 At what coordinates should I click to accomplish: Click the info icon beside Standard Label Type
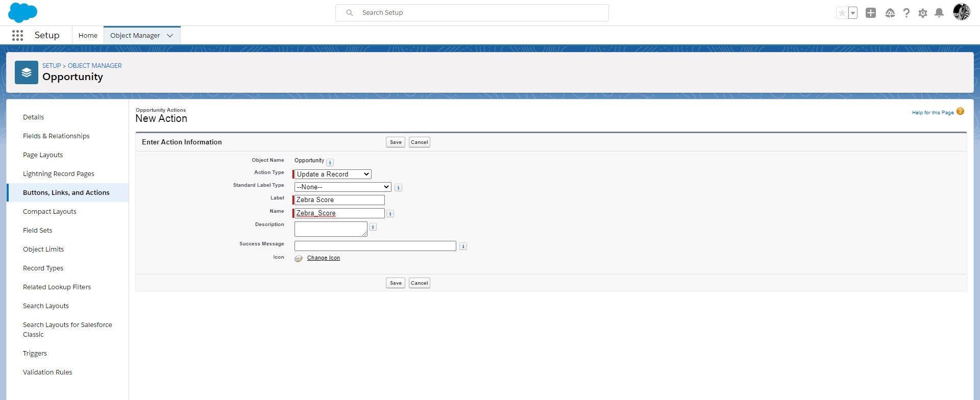tap(399, 188)
